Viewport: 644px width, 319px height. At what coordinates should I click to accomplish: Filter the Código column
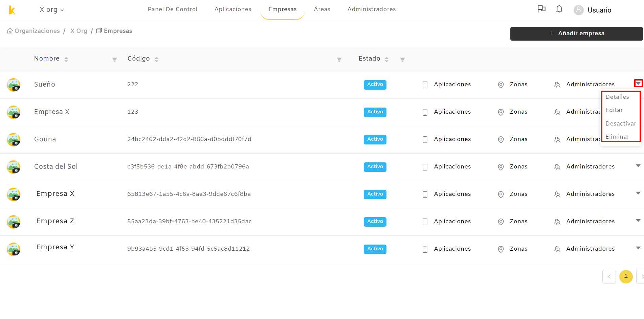339,60
